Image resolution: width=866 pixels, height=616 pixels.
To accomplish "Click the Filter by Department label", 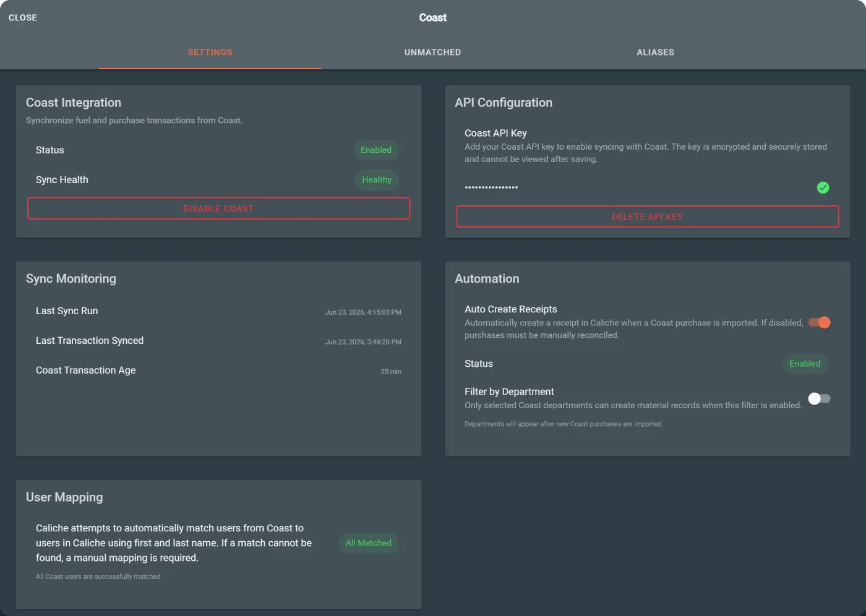I will [x=509, y=391].
